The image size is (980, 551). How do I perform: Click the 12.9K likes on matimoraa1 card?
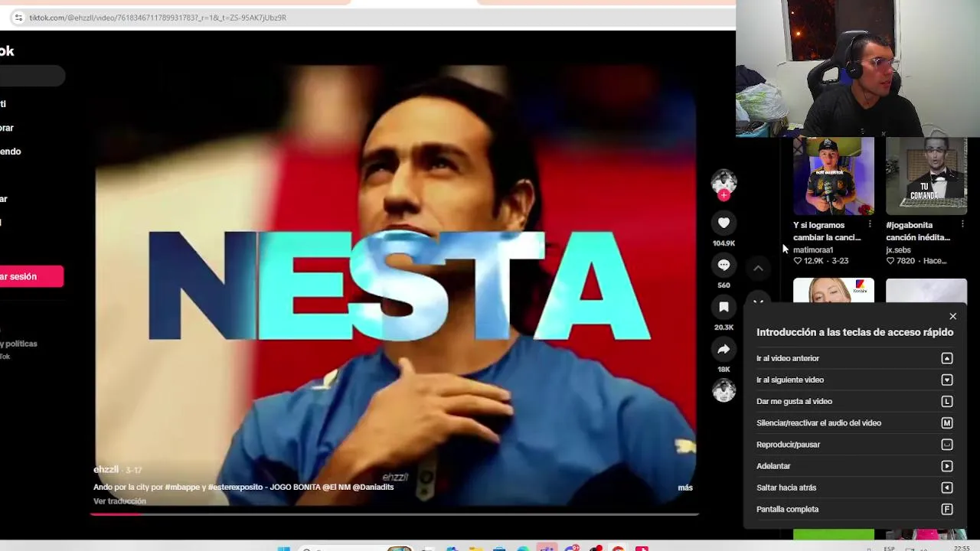(808, 261)
